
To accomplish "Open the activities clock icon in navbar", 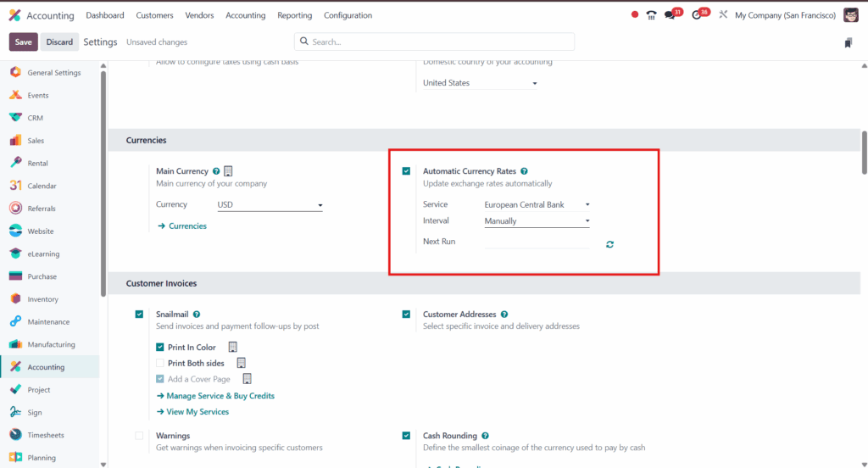I will tap(697, 15).
